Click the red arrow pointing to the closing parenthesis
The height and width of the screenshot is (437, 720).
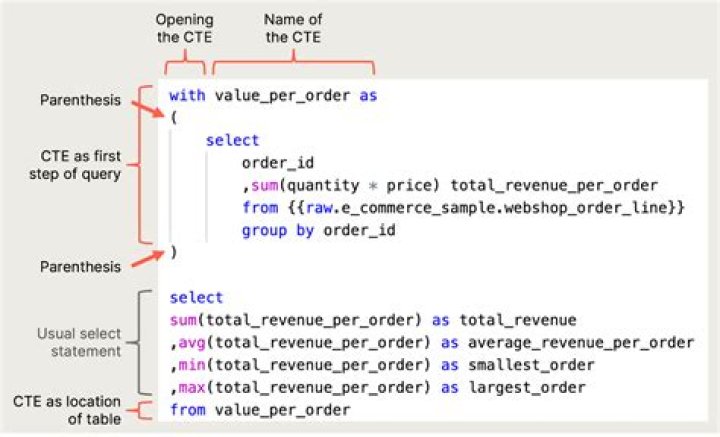click(142, 261)
